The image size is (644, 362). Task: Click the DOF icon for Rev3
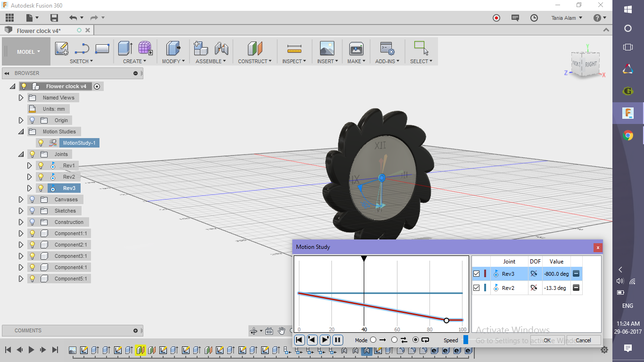pos(534,274)
